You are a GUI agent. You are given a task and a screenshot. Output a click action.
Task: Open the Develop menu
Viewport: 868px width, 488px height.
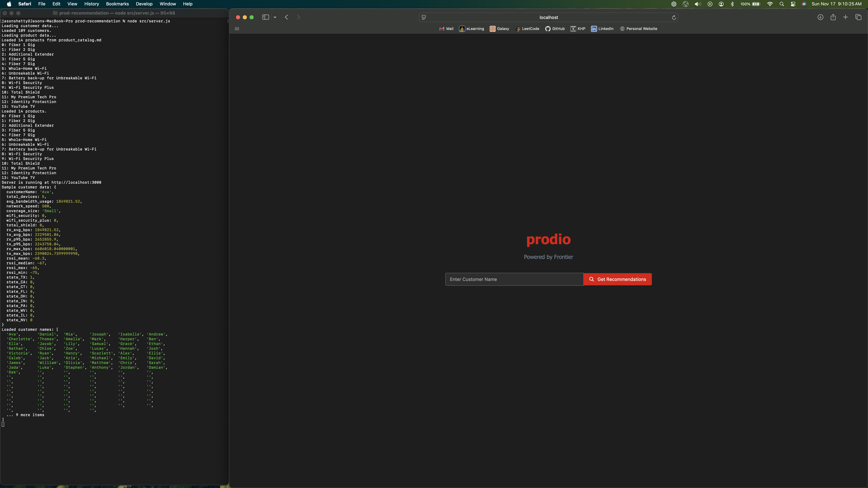[144, 4]
